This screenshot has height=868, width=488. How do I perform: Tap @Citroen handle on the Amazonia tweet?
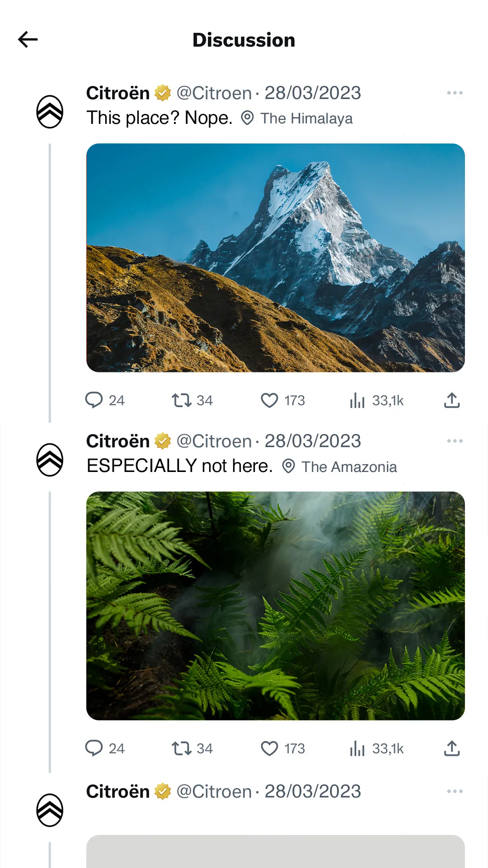pos(214,441)
